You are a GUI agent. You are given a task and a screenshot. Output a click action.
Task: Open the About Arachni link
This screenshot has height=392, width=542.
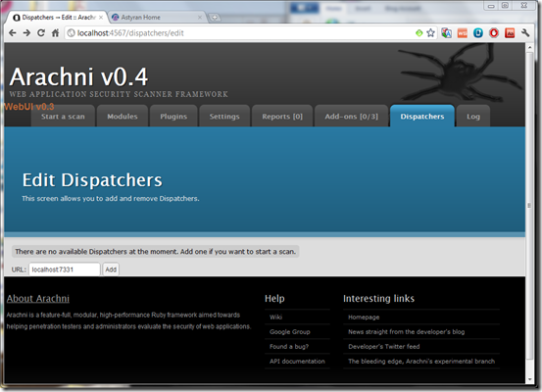(x=38, y=299)
